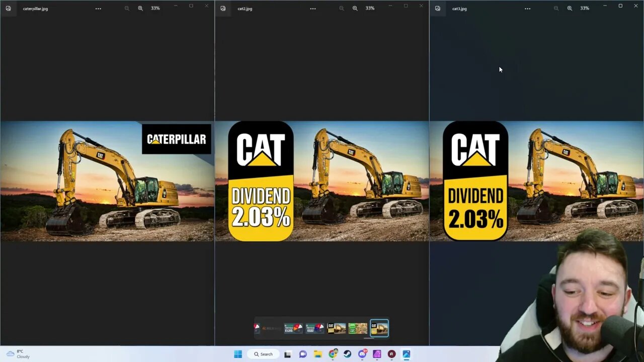Open Task View from the taskbar
The image size is (644, 362).
click(287, 354)
